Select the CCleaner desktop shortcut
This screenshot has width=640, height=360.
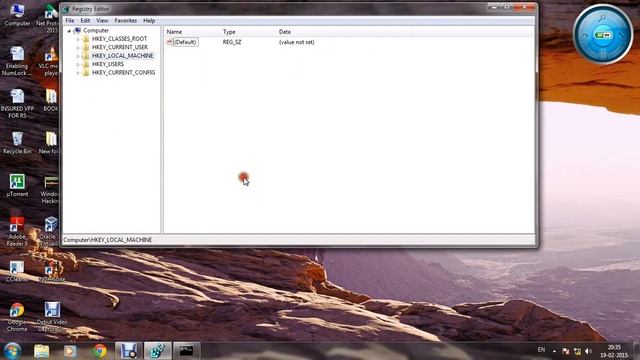point(17,271)
